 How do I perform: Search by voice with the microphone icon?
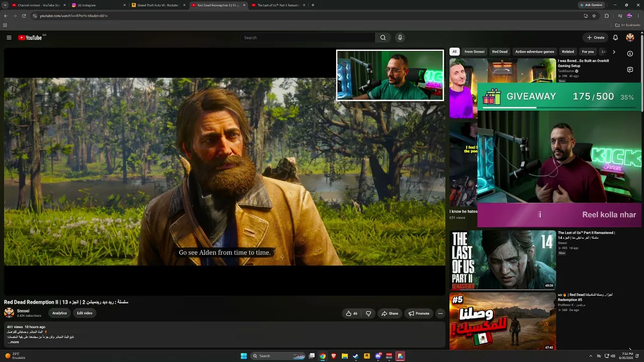pyautogui.click(x=400, y=38)
